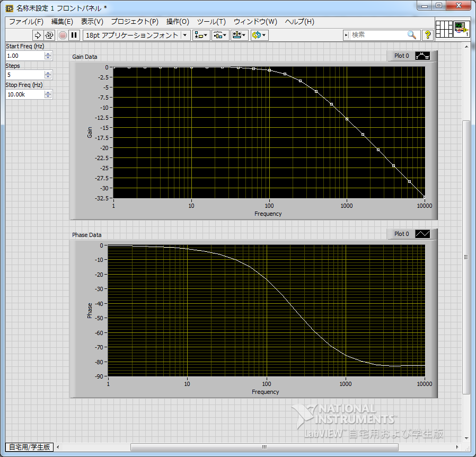
Task: Click the VI icon in the corner
Action: coord(462,29)
